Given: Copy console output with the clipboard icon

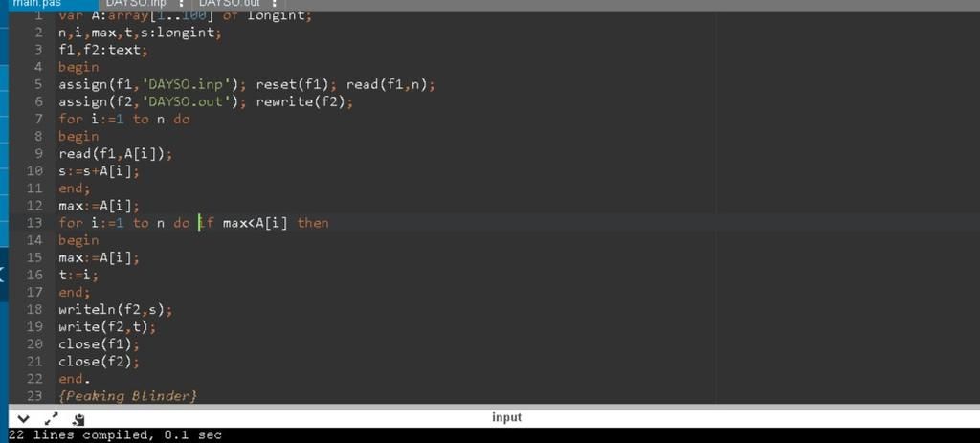Looking at the screenshot, I should pyautogui.click(x=78, y=419).
